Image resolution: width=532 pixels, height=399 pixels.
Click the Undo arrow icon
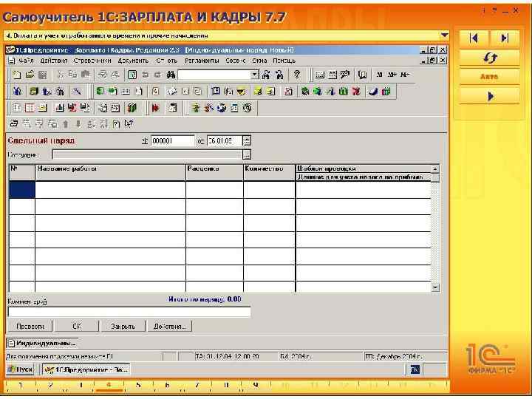[x=146, y=75]
